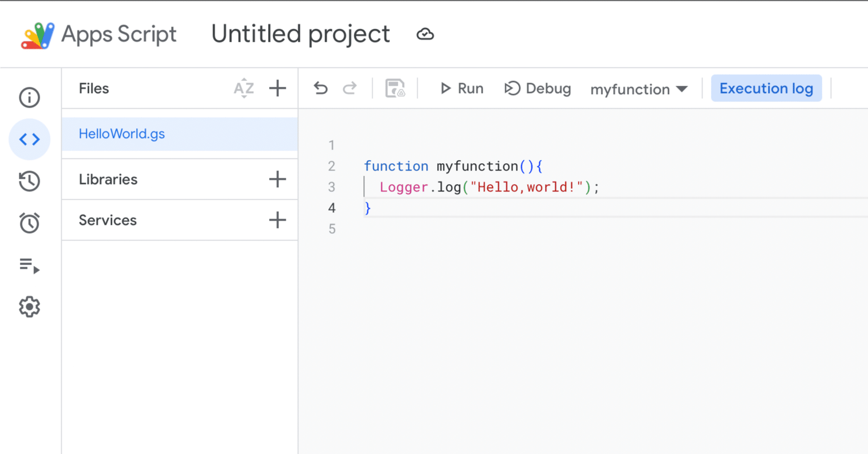Sort files with the AZ icon

[244, 88]
